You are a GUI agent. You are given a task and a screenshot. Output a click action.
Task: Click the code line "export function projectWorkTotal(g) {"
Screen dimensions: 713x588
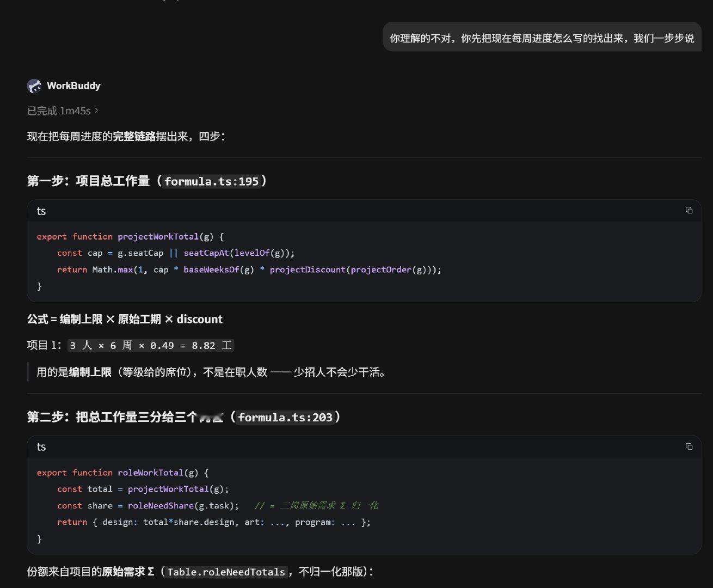[131, 237]
